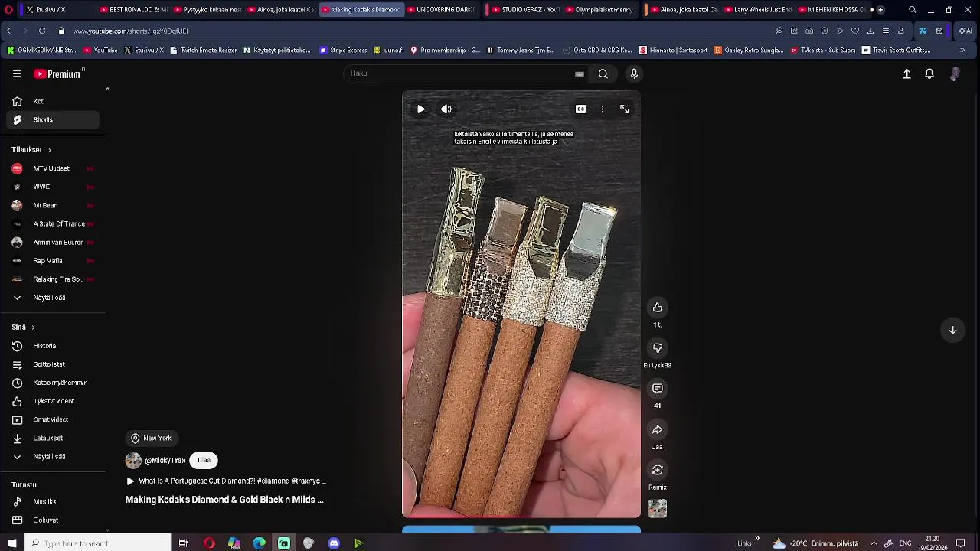Image resolution: width=980 pixels, height=551 pixels.
Task: Open the browser AI button
Action: point(965,31)
